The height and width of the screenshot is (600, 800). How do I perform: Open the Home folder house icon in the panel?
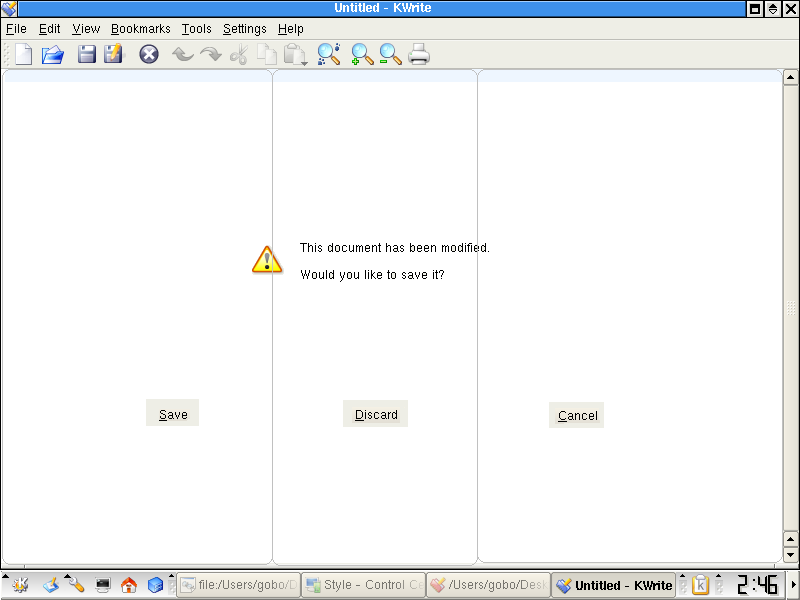129,585
